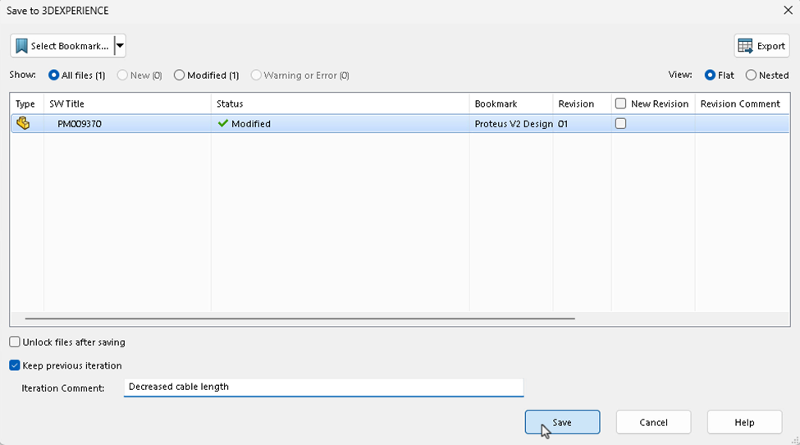
Task: Click the Revision Comment column header
Action: (742, 104)
